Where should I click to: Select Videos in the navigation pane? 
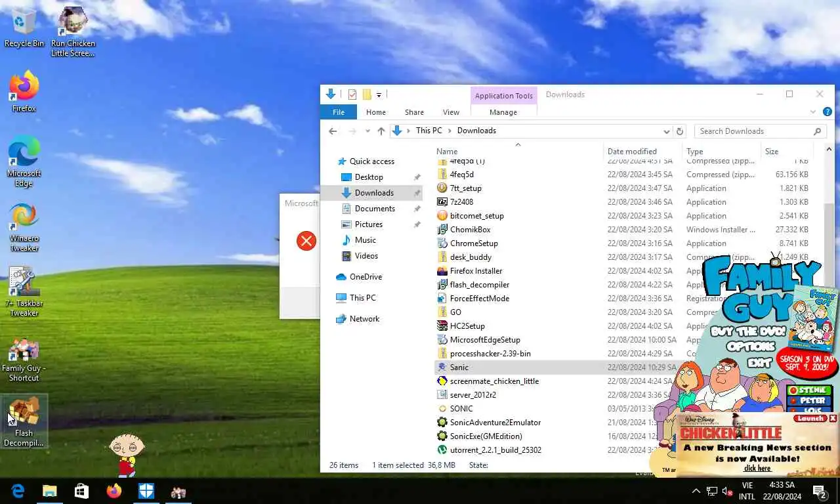[x=366, y=256]
